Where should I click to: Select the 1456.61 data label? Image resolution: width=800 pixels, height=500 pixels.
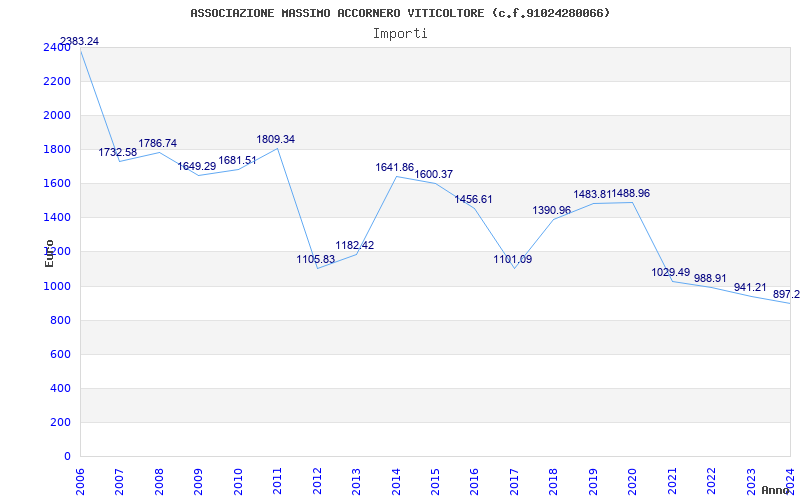[x=473, y=199]
